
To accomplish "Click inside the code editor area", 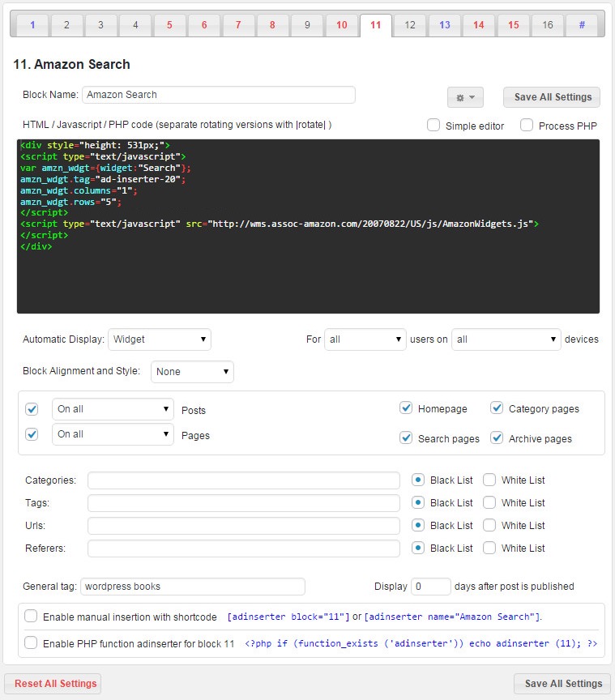I will 308,226.
